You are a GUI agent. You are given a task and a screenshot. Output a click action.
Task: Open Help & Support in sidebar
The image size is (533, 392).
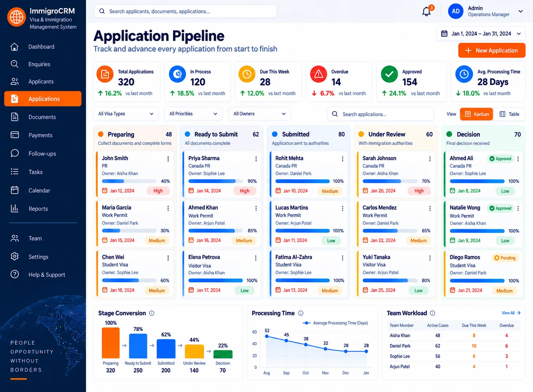[43, 275]
